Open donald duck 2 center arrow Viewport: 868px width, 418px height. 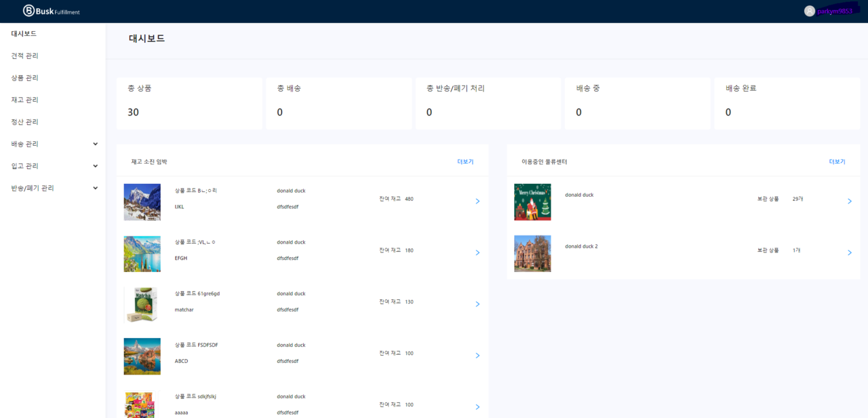click(x=850, y=252)
